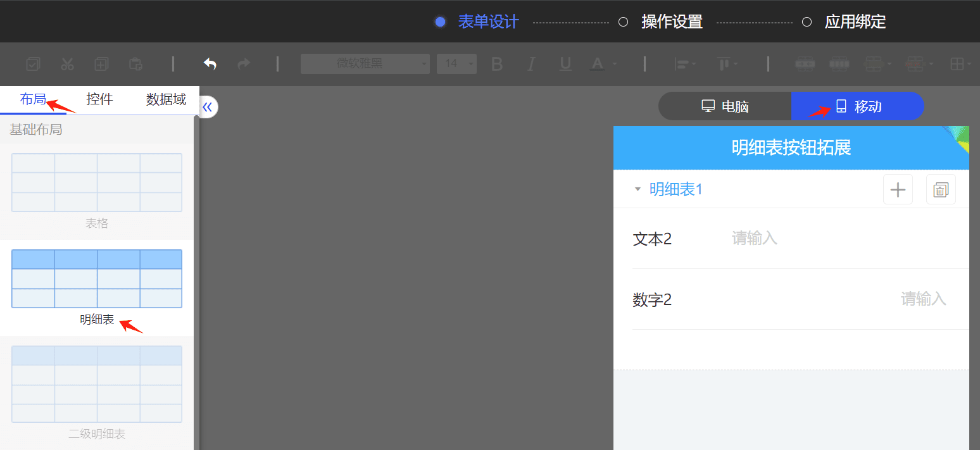Switch preview to 移动 mode
Screen dimensions: 980x450
point(858,106)
